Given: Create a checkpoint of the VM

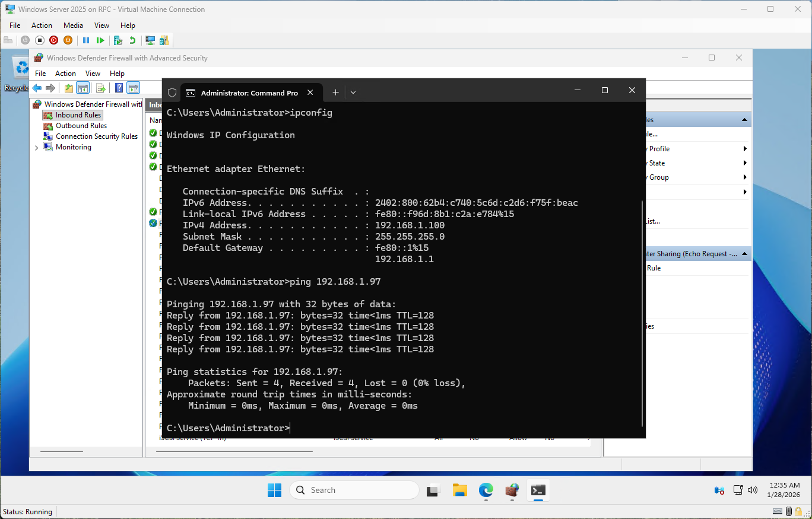Looking at the screenshot, I should coord(118,40).
